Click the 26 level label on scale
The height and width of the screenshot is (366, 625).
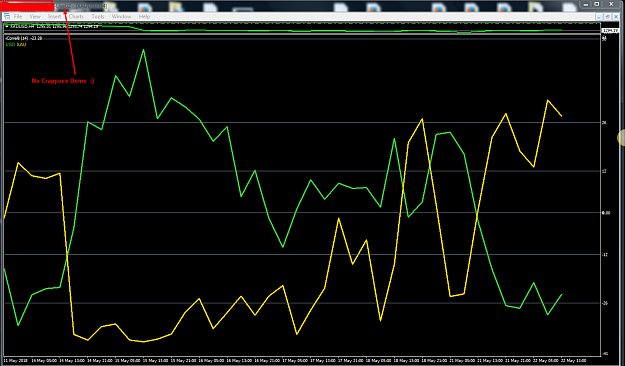604,123
